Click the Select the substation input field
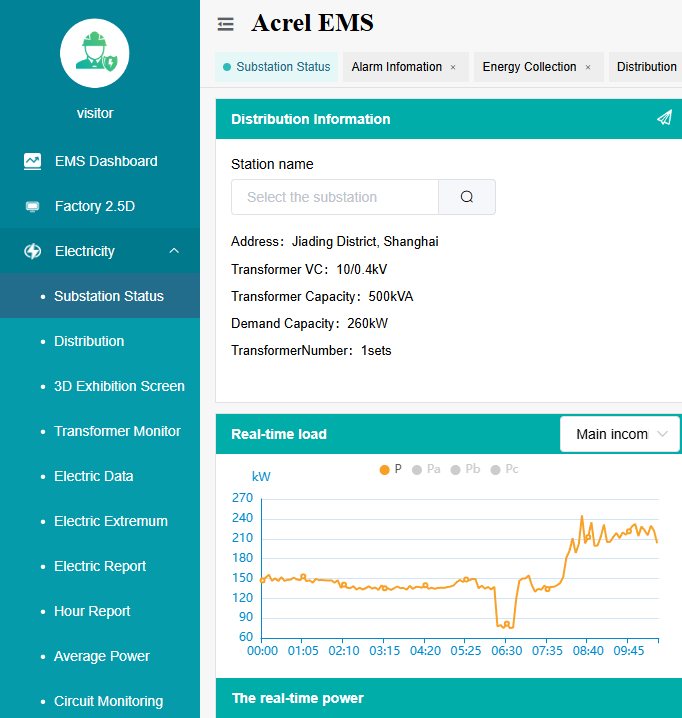 335,197
